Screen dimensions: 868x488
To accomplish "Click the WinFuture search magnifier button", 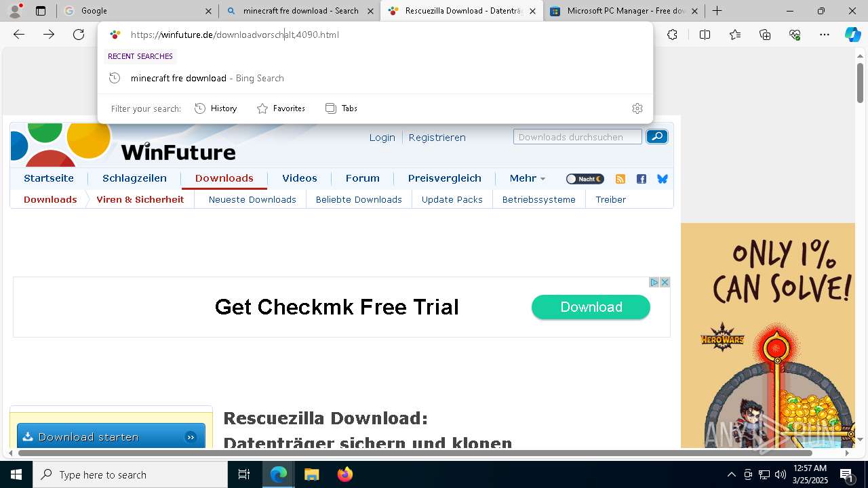I will point(657,137).
